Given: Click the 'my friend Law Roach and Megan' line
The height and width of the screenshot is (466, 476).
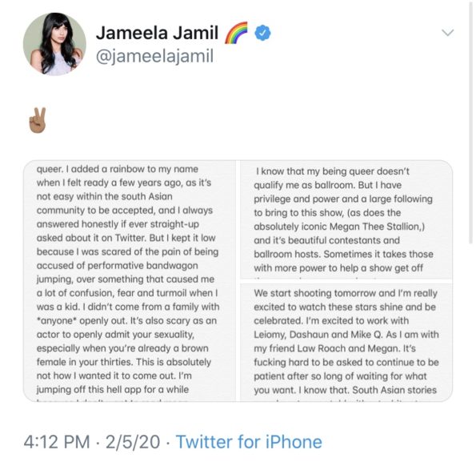Looking at the screenshot, I should point(335,348).
